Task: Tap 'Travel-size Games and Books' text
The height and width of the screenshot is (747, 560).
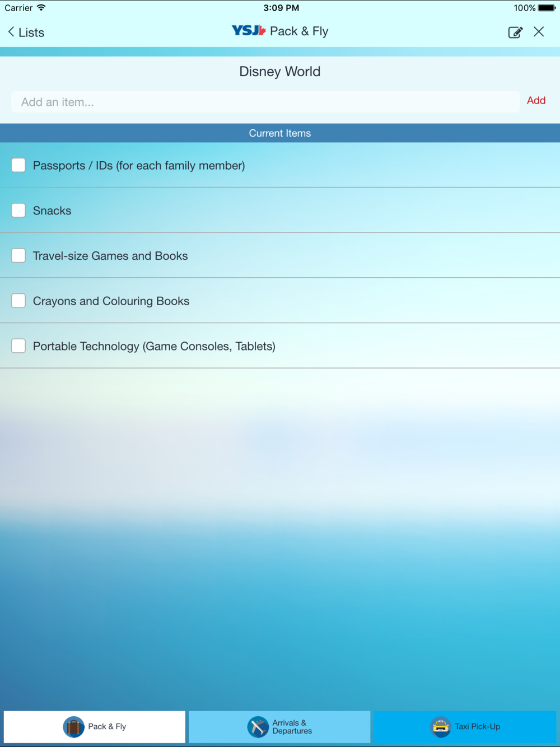Action: (x=110, y=256)
